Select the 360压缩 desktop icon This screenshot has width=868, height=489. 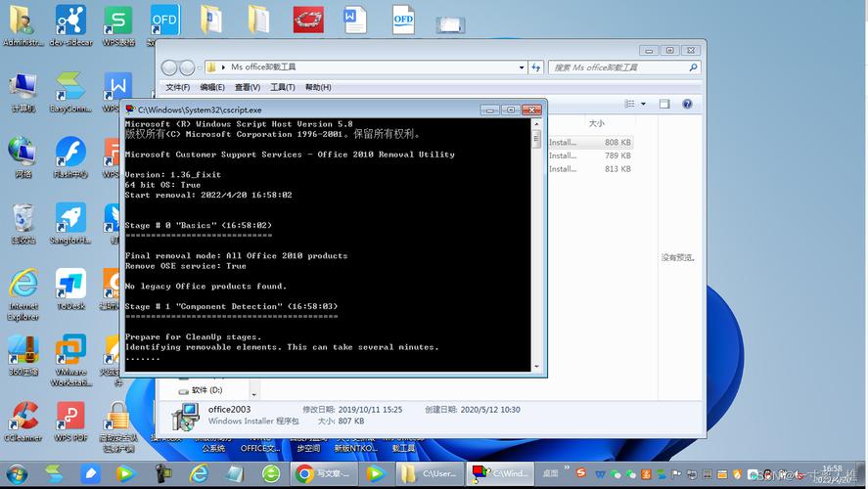pyautogui.click(x=23, y=355)
